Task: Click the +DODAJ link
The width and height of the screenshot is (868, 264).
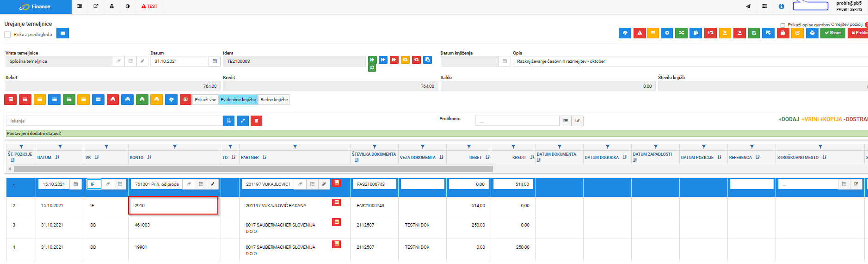Action: (788, 119)
